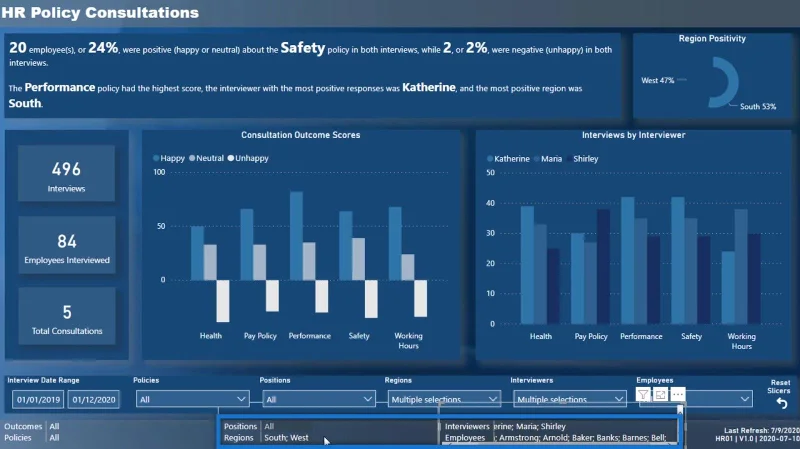Toggle Happy legend marker in Outcome Scores

(156, 158)
